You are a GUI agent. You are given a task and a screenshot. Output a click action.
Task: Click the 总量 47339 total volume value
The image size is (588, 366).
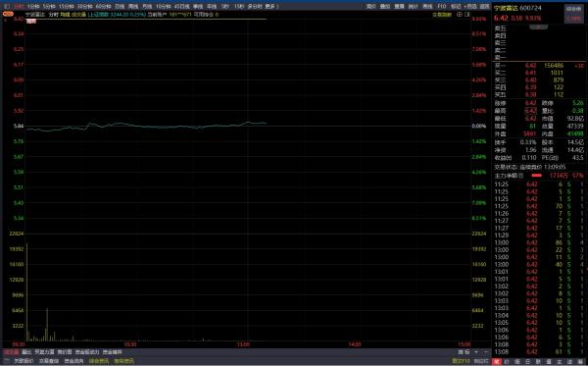point(575,127)
